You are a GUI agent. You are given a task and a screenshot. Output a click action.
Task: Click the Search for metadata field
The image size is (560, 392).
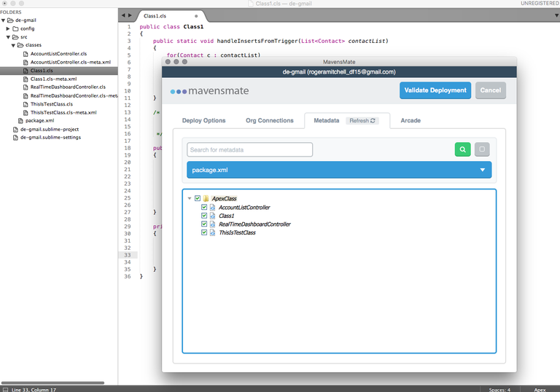coord(249,149)
